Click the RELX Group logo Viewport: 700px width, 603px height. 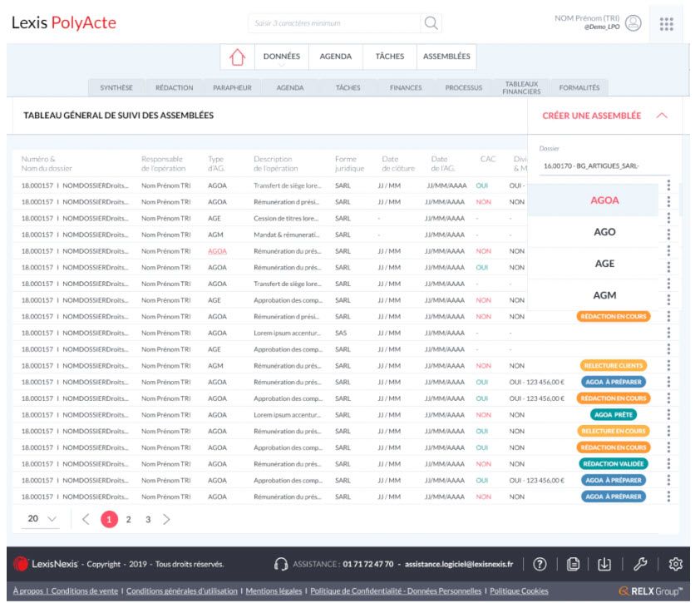tap(650, 591)
